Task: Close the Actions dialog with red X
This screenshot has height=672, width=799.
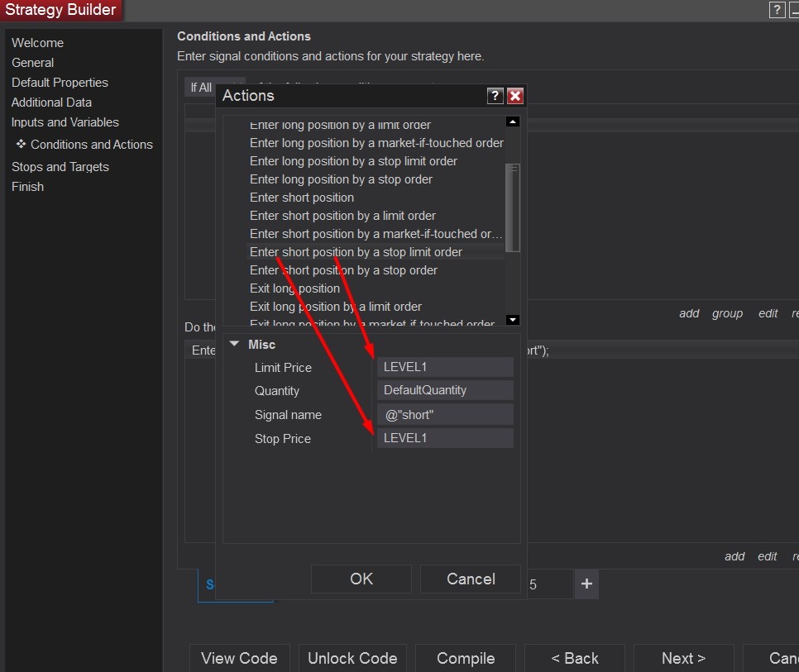Action: [x=515, y=96]
